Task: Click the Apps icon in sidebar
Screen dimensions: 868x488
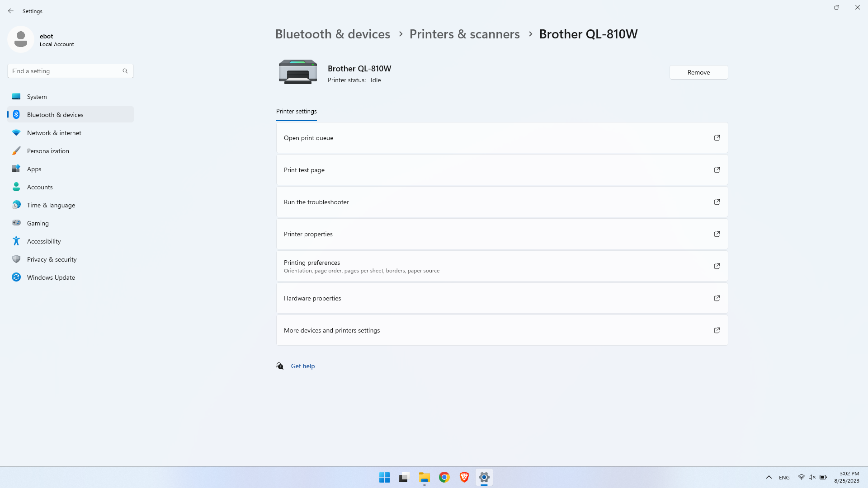Action: pyautogui.click(x=16, y=169)
